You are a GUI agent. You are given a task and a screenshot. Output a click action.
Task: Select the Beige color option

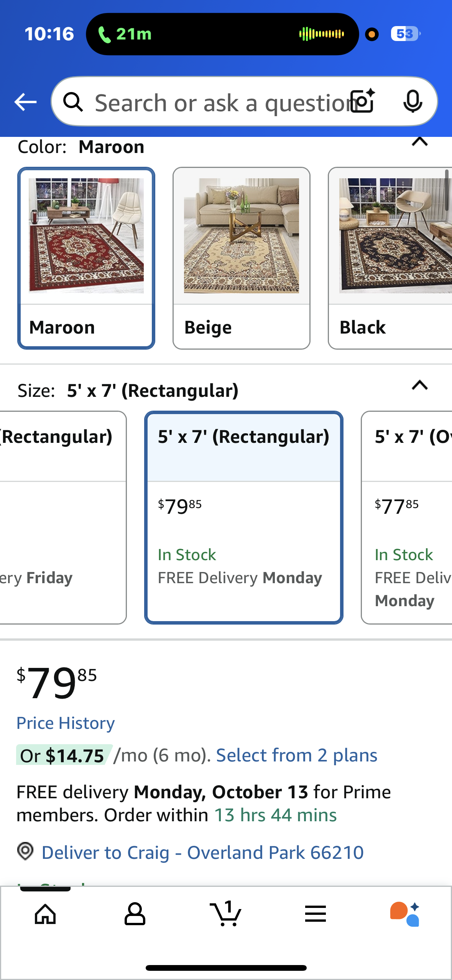click(x=242, y=258)
